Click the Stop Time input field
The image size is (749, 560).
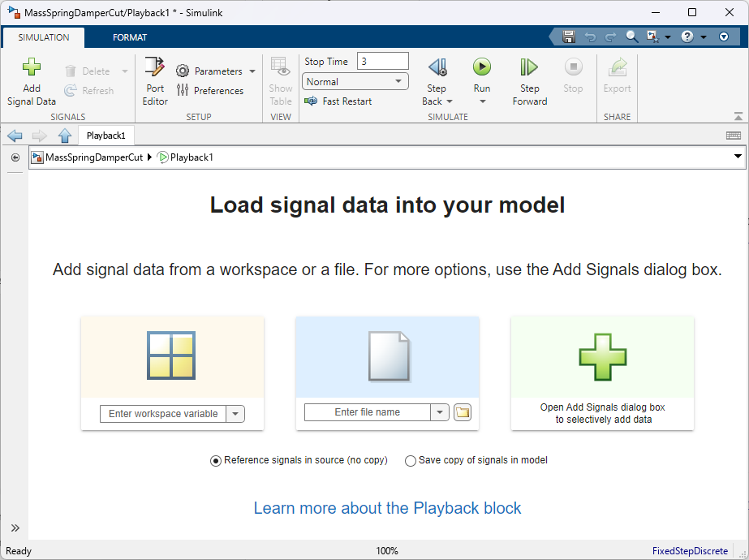point(382,62)
